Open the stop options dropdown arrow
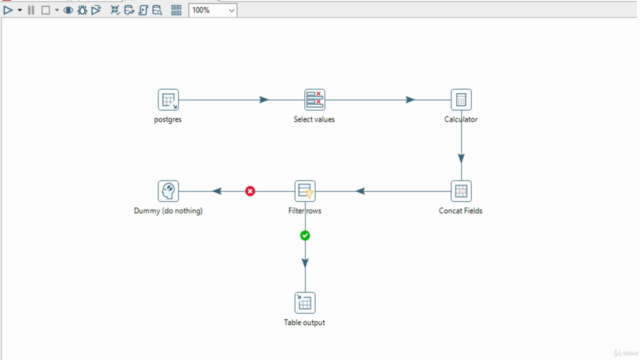The width and height of the screenshot is (640, 360). pos(57,10)
